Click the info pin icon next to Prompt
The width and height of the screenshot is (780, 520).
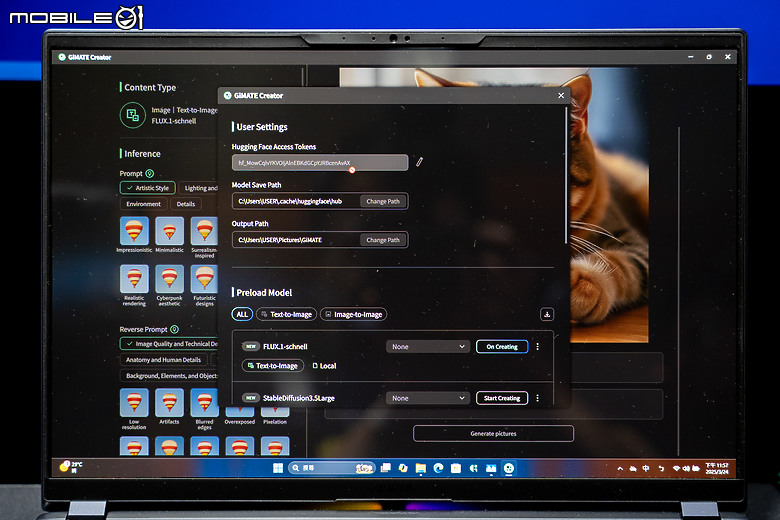(149, 173)
